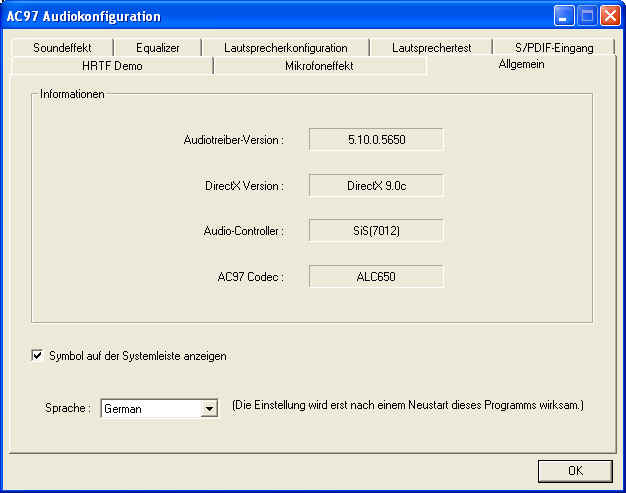Click the ALC650 codec value field
The width and height of the screenshot is (626, 493).
[x=376, y=277]
